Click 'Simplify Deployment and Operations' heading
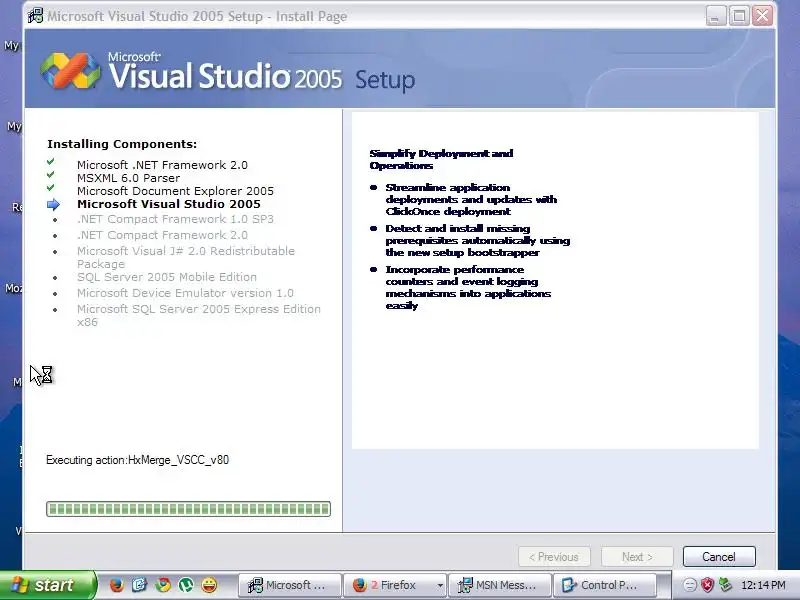The width and height of the screenshot is (800, 600). point(441,159)
